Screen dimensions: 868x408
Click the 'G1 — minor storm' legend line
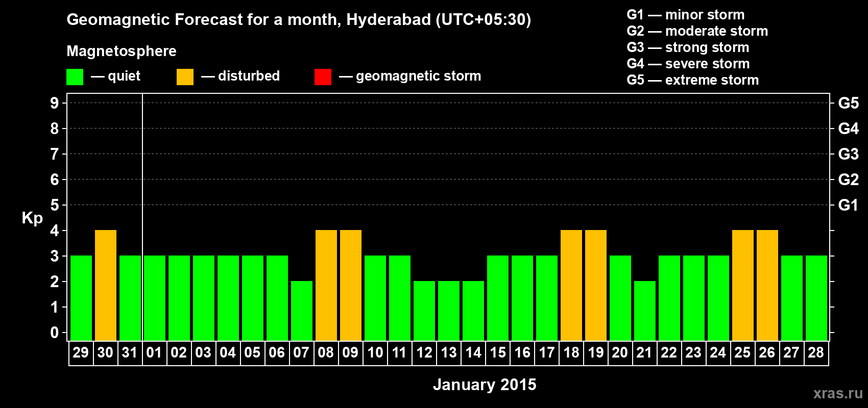[686, 15]
